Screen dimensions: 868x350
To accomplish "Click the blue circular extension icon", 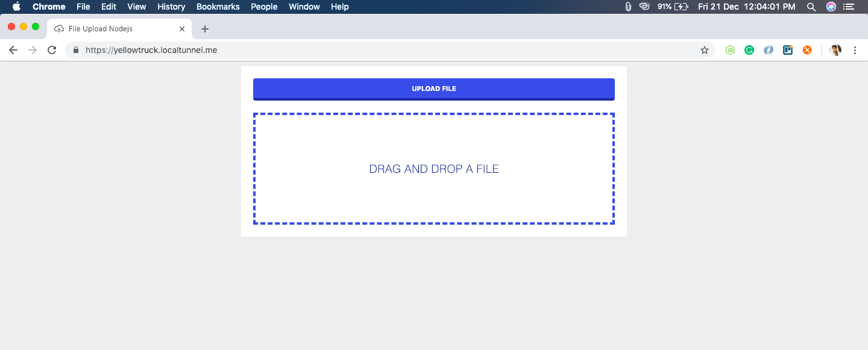I will tap(769, 51).
